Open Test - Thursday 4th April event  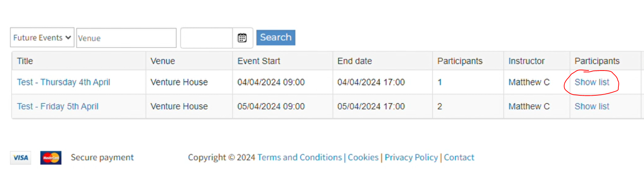coord(63,82)
